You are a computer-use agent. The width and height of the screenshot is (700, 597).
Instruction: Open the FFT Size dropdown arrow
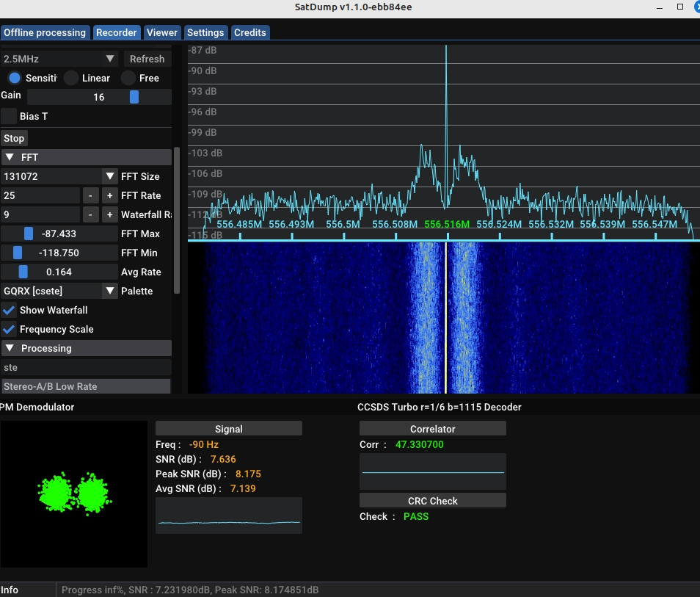click(110, 176)
